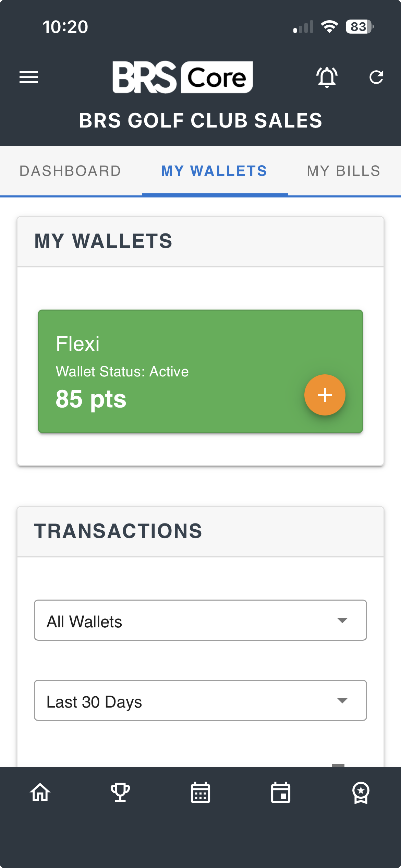
Task: Select the My Wallets tab
Action: coord(214,171)
